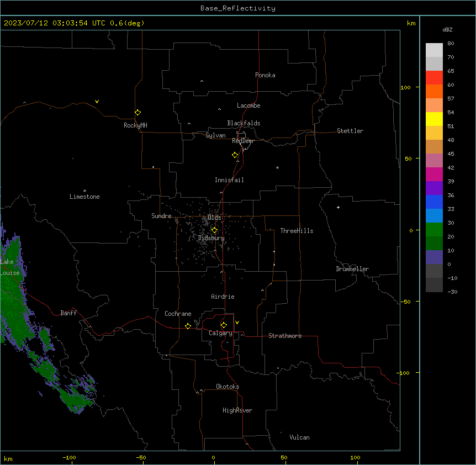Click the Stettler town label
The image size is (476, 465).
tap(350, 131)
